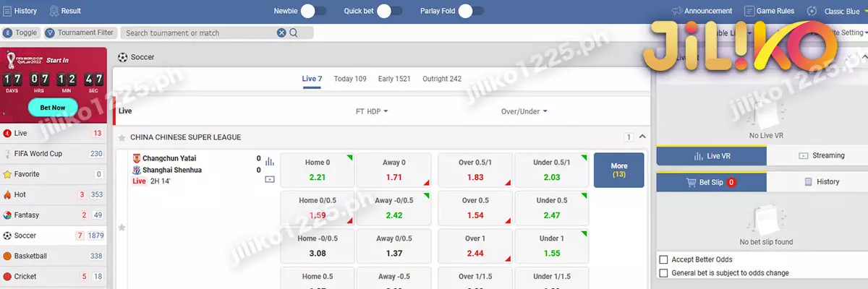The height and width of the screenshot is (289, 868).
Task: Collapse the China Chinese Super League section
Action: [x=642, y=137]
